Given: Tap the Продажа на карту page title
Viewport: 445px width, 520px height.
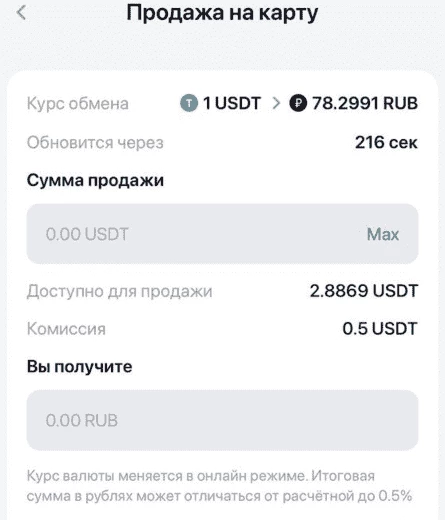Looking at the screenshot, I should [x=222, y=14].
